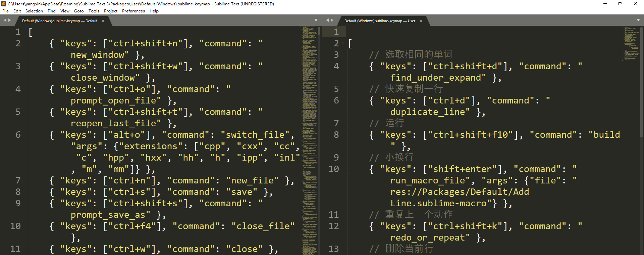This screenshot has height=255, width=644.
Task: Open the Selection menu
Action: coord(34,11)
